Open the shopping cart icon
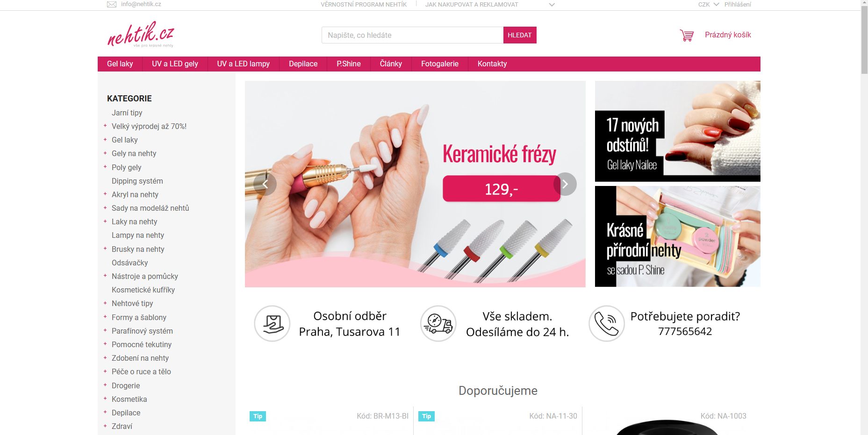Screen dimensions: 868x435 pyautogui.click(x=687, y=35)
